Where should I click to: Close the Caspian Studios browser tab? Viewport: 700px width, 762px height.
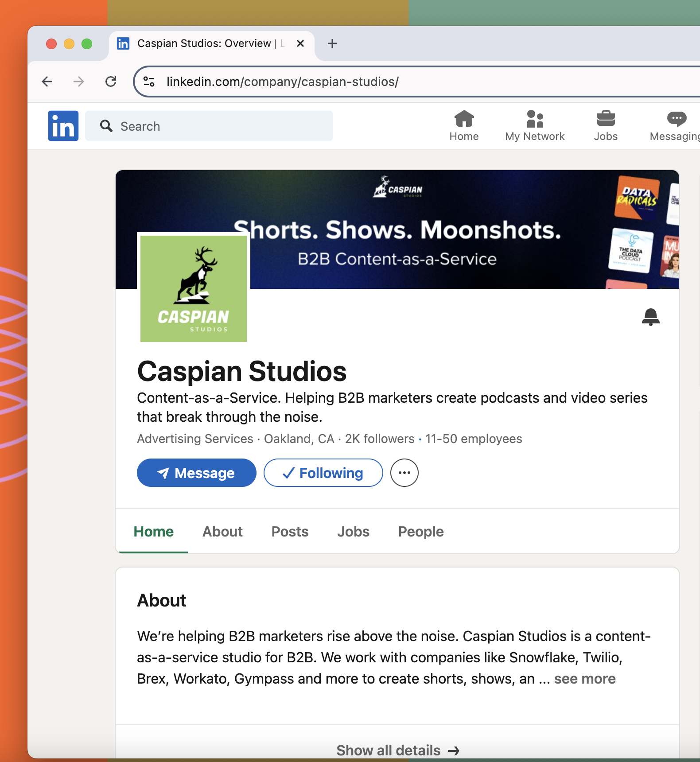coord(300,43)
